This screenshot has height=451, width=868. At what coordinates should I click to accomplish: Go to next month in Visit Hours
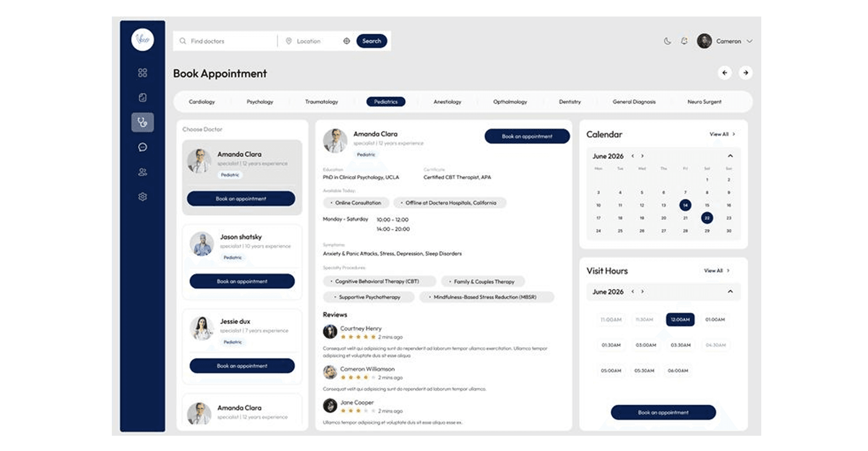tap(642, 292)
